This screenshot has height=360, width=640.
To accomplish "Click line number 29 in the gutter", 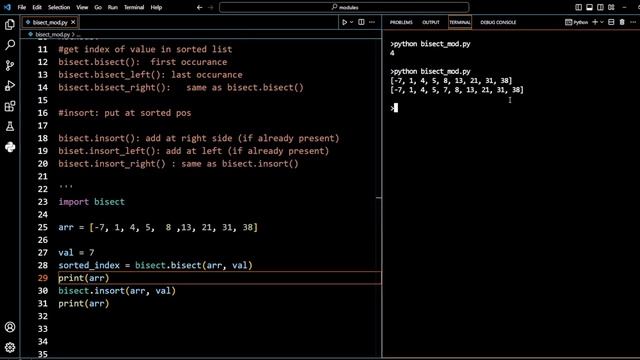I will pos(42,278).
